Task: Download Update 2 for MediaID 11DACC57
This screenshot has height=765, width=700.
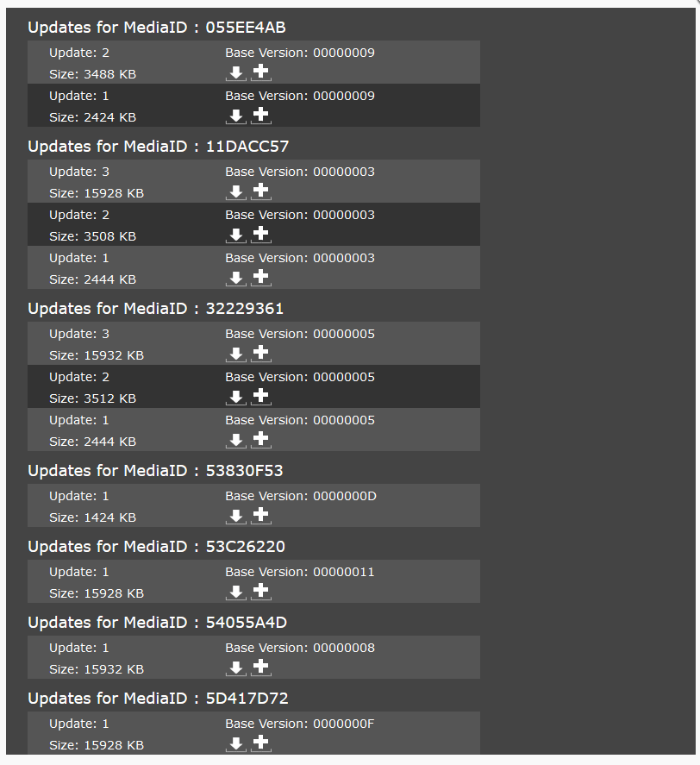Action: pos(235,235)
